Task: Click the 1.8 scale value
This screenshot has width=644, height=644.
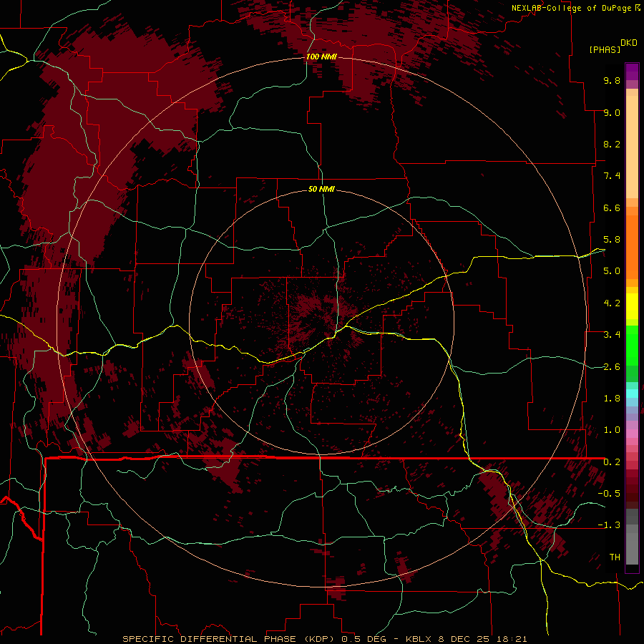Action: pyautogui.click(x=612, y=399)
